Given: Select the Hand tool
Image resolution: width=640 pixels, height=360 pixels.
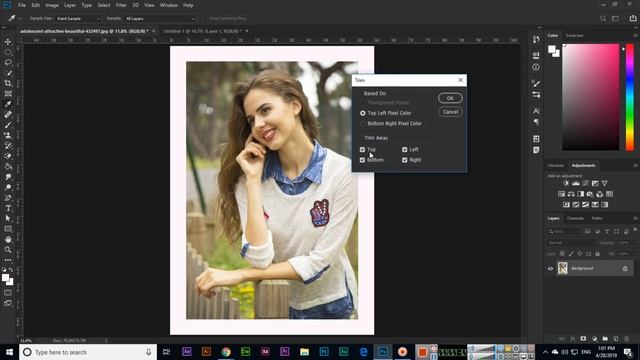Looking at the screenshot, I should click(x=8, y=239).
